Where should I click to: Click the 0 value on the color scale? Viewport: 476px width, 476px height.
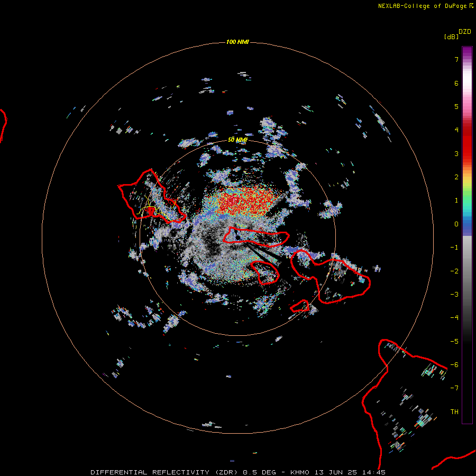456,224
